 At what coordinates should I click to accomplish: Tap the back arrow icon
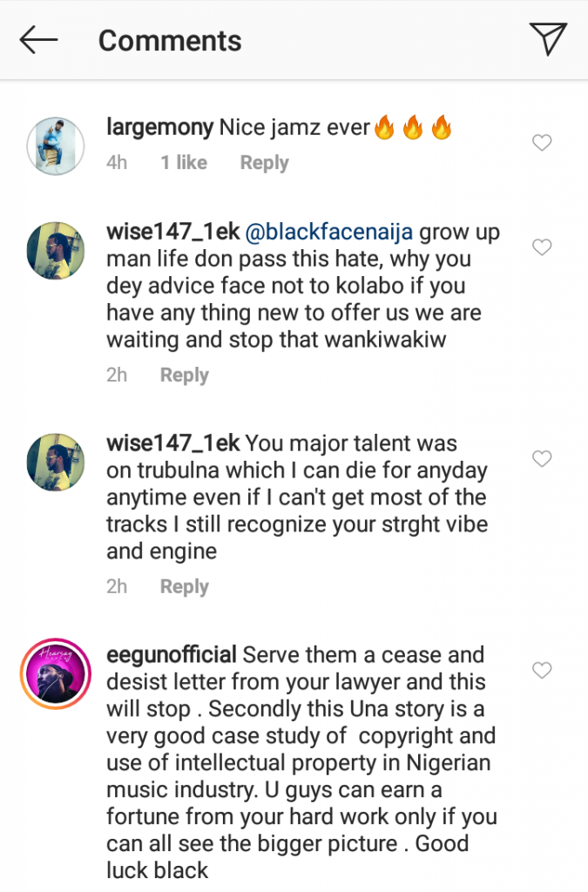point(38,39)
